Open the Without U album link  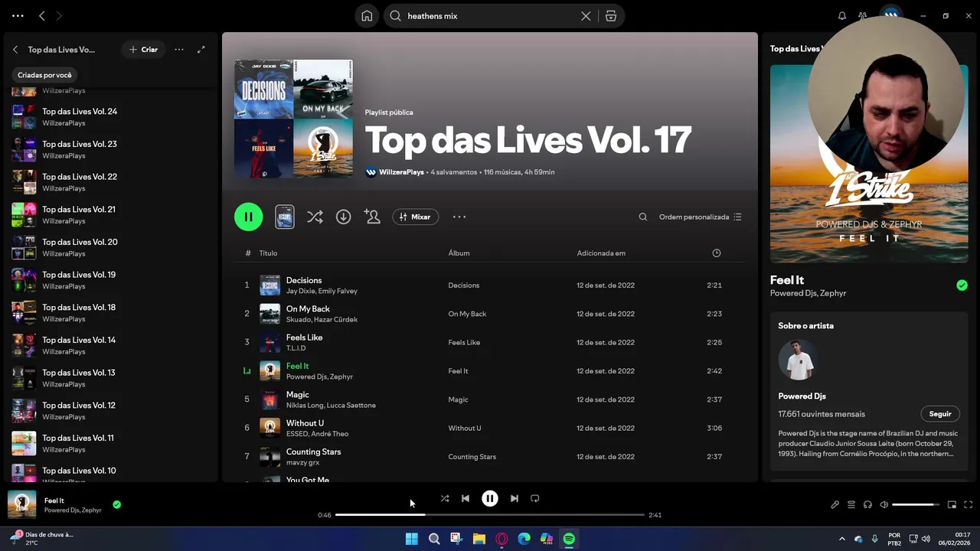point(465,428)
